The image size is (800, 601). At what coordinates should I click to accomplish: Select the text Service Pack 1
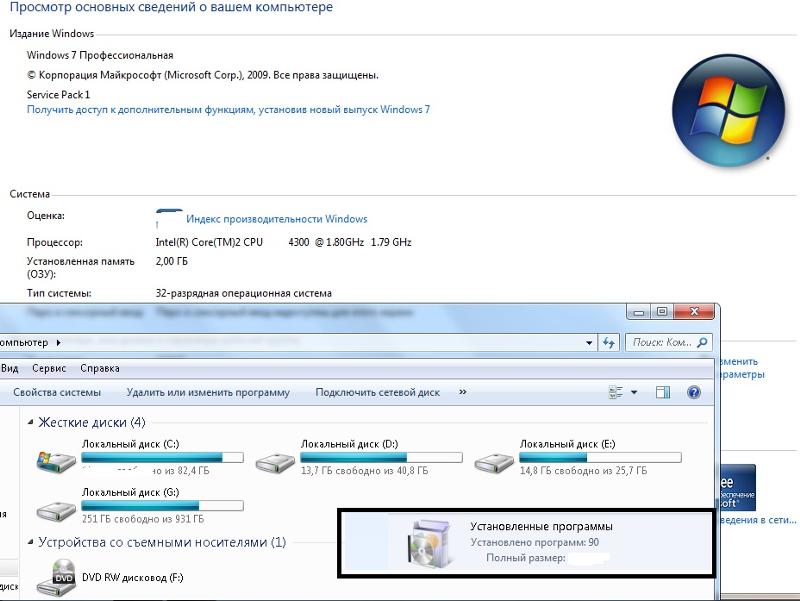pos(58,94)
